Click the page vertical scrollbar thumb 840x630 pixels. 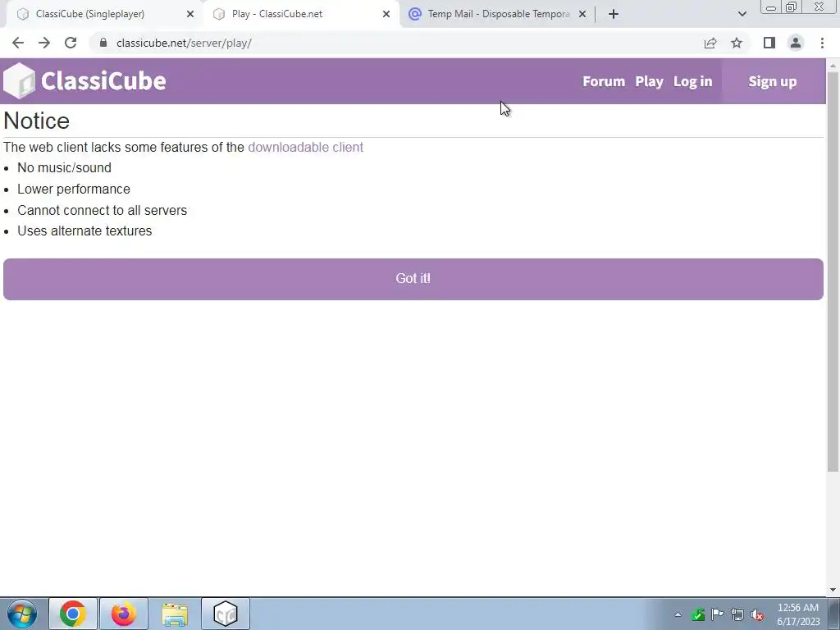click(833, 271)
